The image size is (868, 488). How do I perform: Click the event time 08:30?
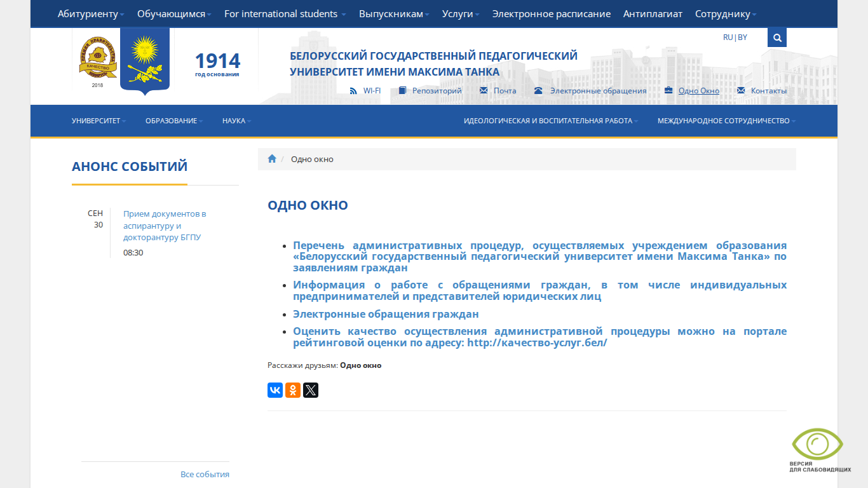[133, 252]
